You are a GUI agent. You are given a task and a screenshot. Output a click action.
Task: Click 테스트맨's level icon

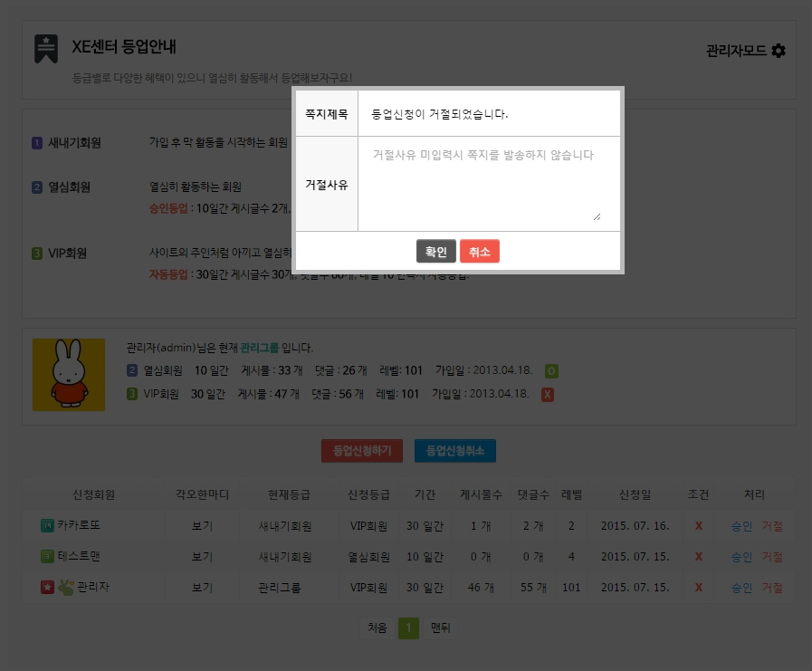click(x=47, y=557)
